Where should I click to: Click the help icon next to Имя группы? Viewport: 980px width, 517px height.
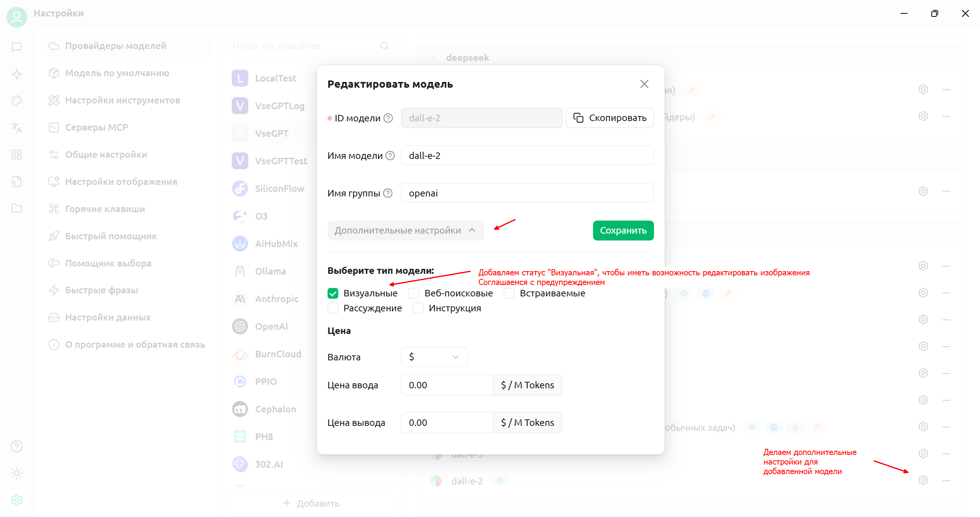388,193
